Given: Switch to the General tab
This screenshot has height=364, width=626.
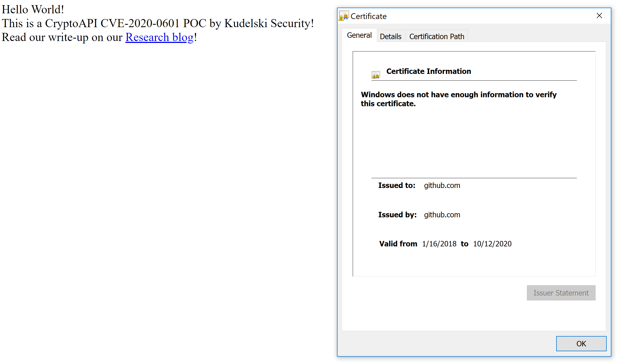Looking at the screenshot, I should (359, 35).
